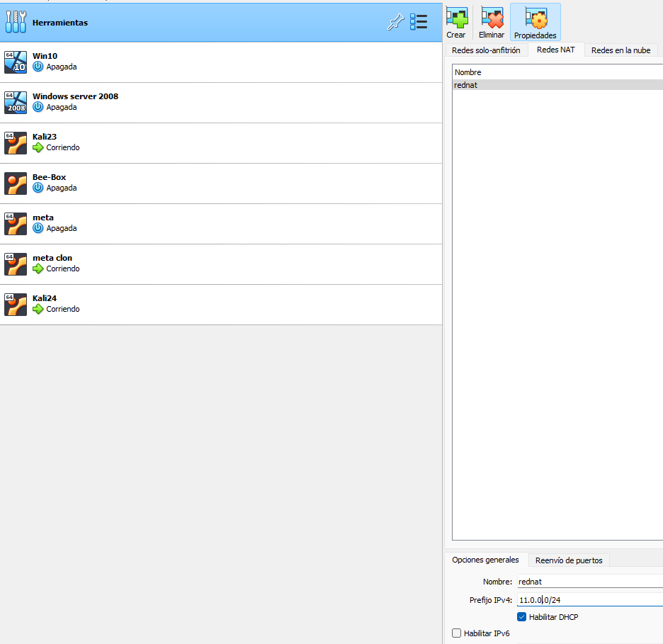The height and width of the screenshot is (644, 663).
Task: Enable the Habilitar IPv6 checkbox
Action: click(456, 633)
